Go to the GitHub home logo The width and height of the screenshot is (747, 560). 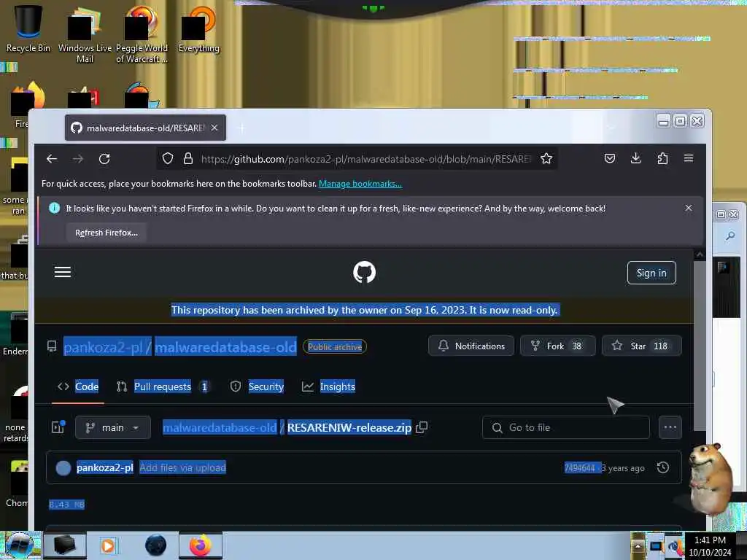click(x=364, y=273)
